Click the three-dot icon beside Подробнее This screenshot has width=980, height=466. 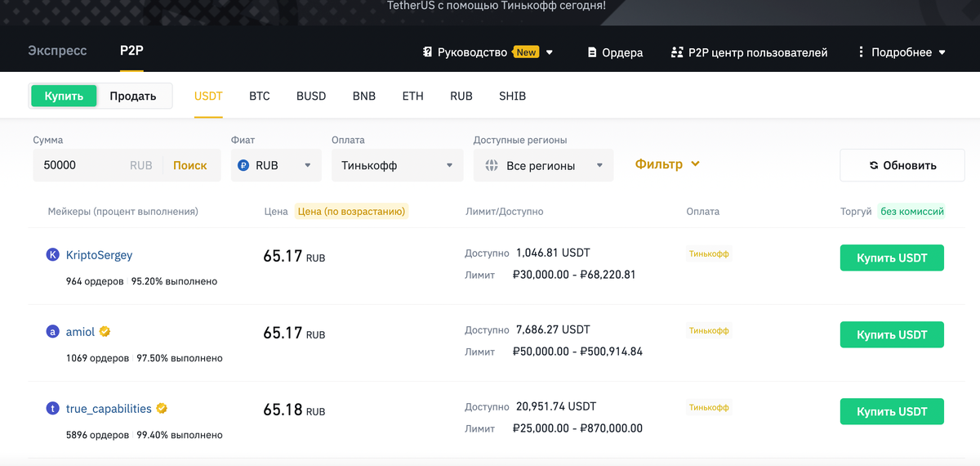click(861, 52)
